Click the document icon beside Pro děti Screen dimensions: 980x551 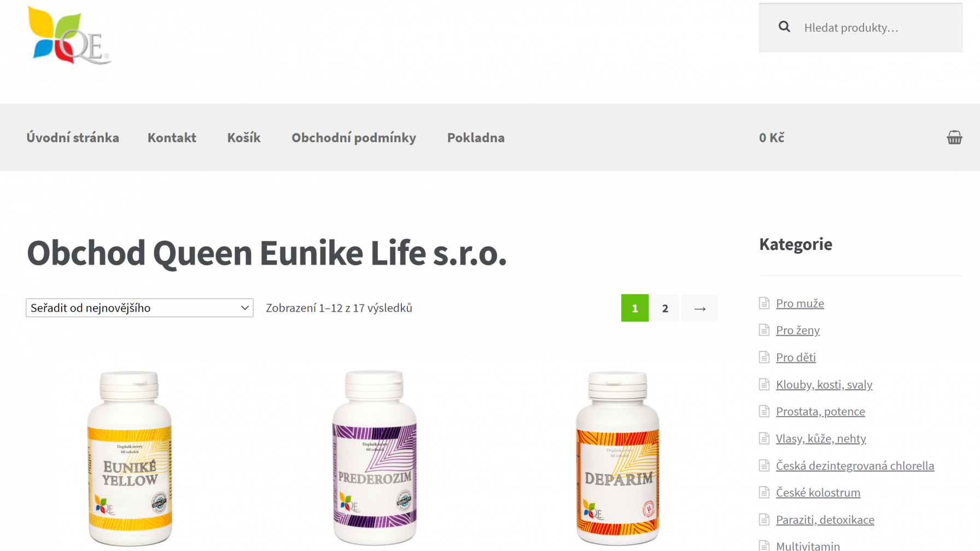[x=764, y=357]
